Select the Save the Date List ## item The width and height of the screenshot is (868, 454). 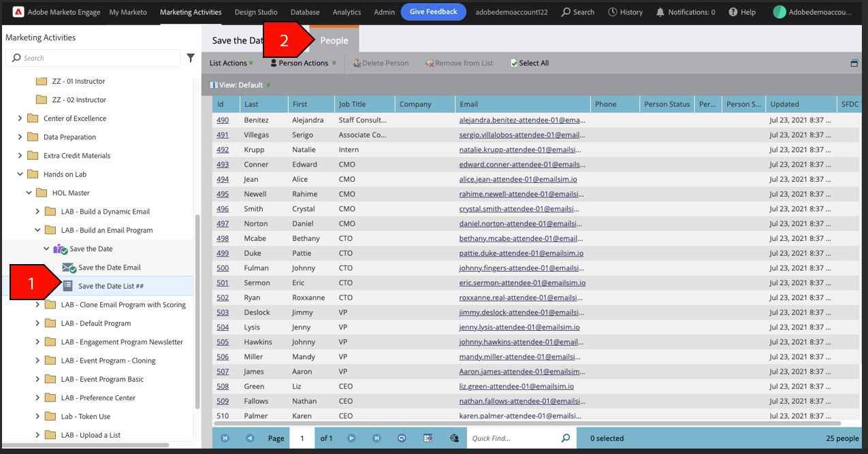pos(111,286)
